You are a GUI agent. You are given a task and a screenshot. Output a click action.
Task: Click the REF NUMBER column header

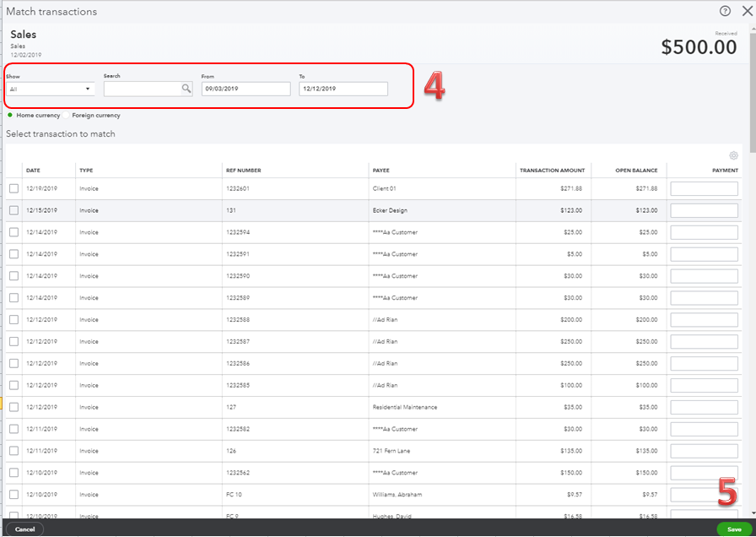[x=244, y=171]
